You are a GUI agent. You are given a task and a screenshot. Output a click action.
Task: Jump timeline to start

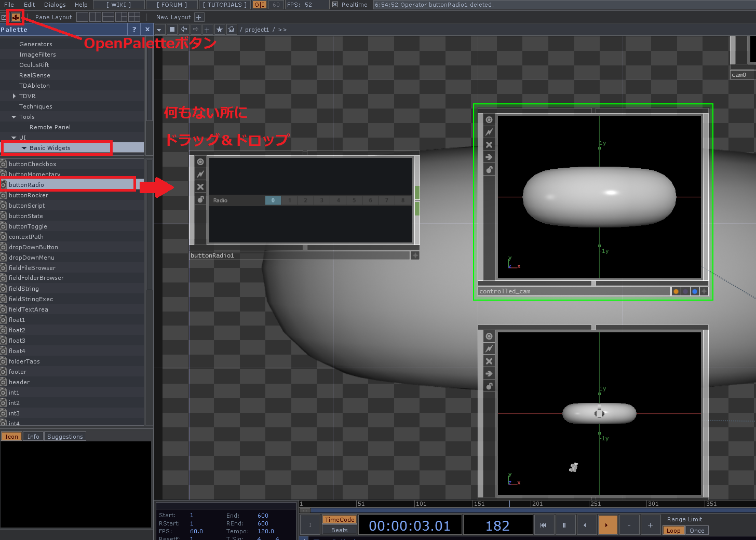click(544, 525)
